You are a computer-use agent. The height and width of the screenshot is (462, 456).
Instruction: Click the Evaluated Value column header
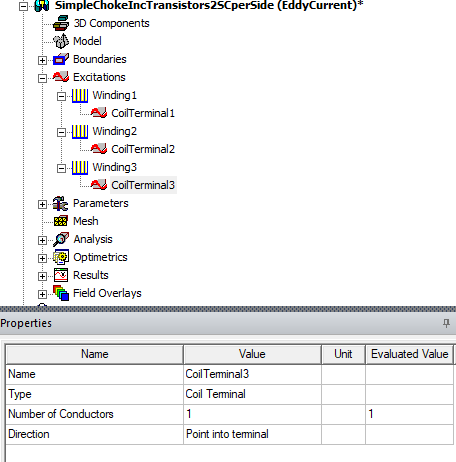[409, 354]
